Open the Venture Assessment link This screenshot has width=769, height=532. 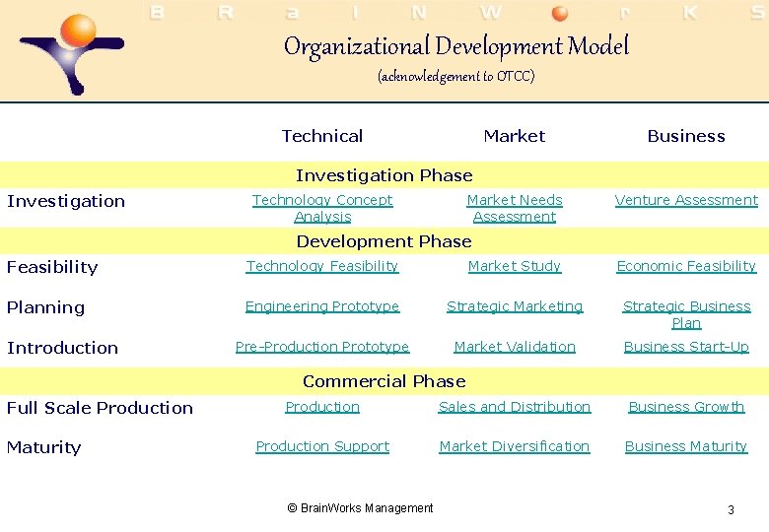tap(686, 200)
